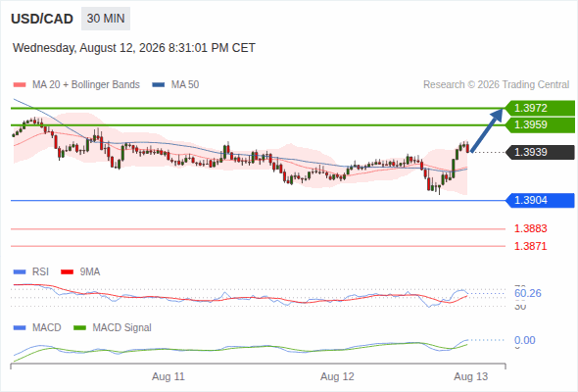Screen dimensions: 578x392
Task: Click the 1.3972 green resistance tag
Action: (540, 108)
